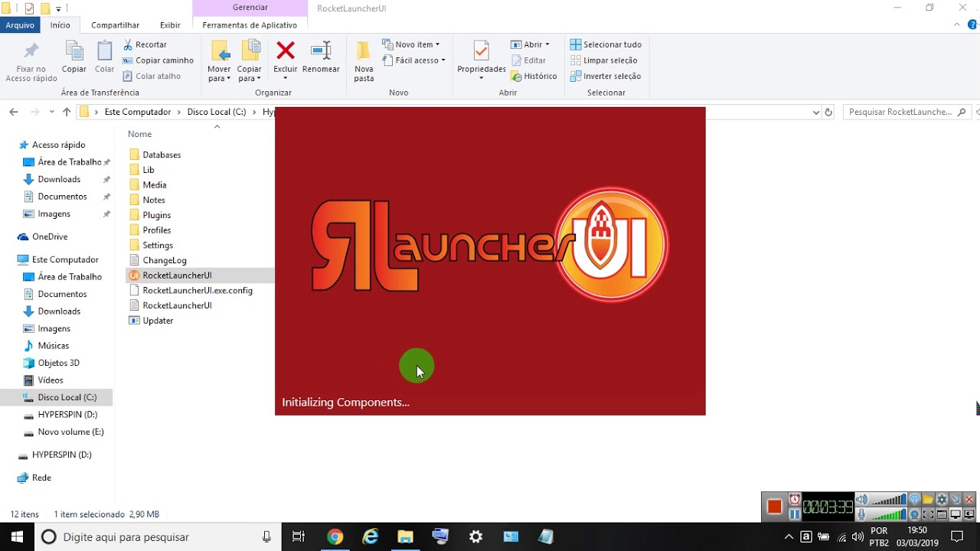The width and height of the screenshot is (980, 551).
Task: Click the Copiar ribbon button
Action: [74, 57]
